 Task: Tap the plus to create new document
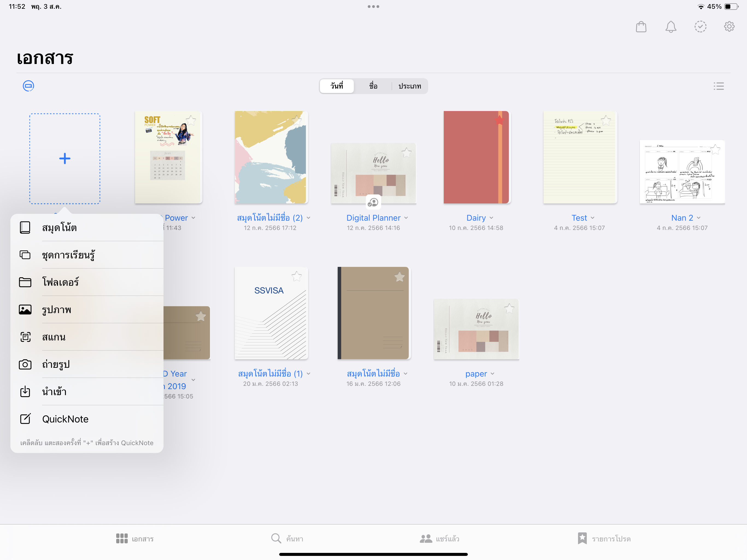[x=65, y=158]
